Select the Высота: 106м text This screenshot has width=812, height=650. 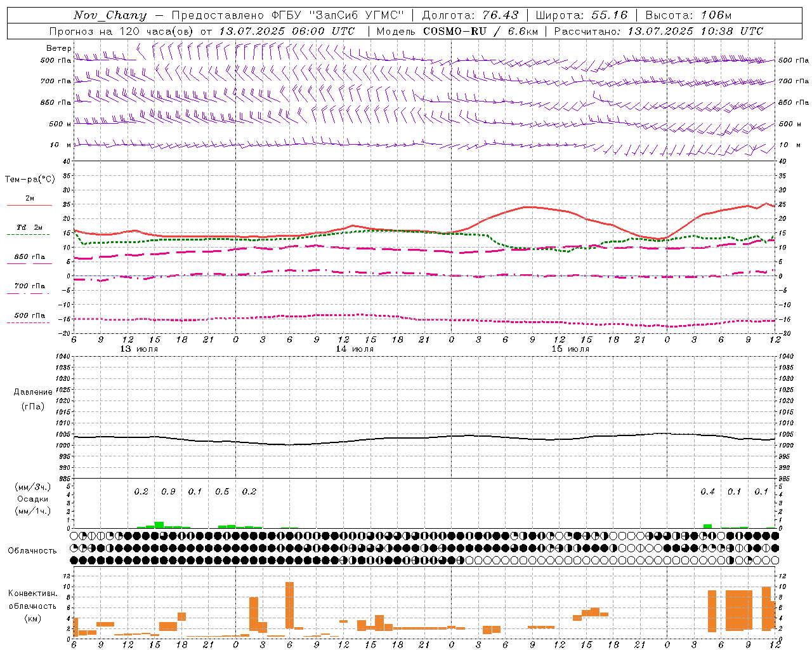[688, 15]
